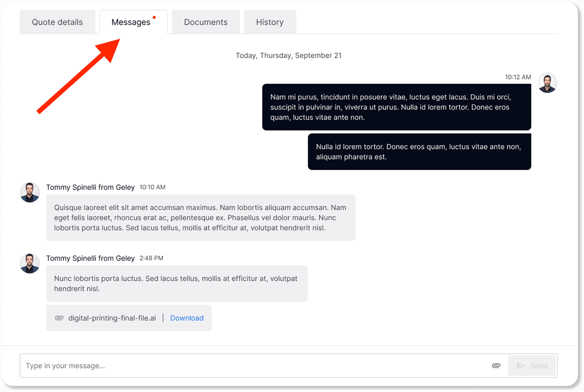Click Tommy Spinelli's avatar at 10:10 AM
This screenshot has height=392, width=584.
pyautogui.click(x=30, y=192)
